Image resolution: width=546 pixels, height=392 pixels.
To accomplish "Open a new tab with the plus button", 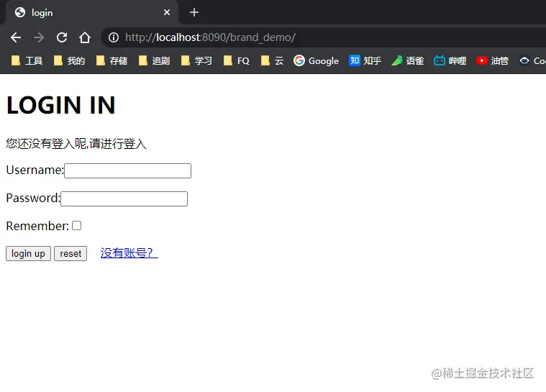I will click(194, 12).
